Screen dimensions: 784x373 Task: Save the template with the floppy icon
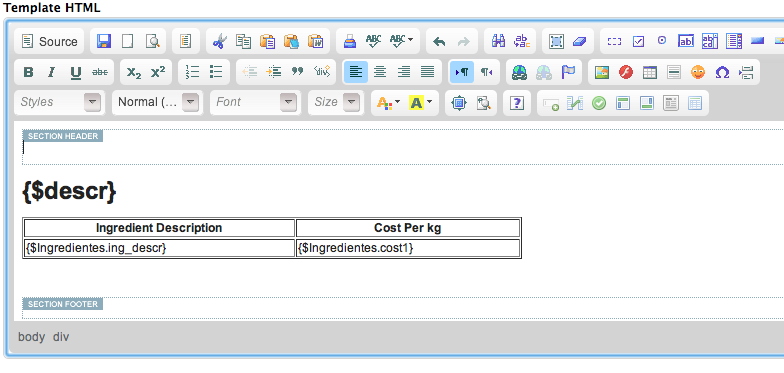(104, 42)
